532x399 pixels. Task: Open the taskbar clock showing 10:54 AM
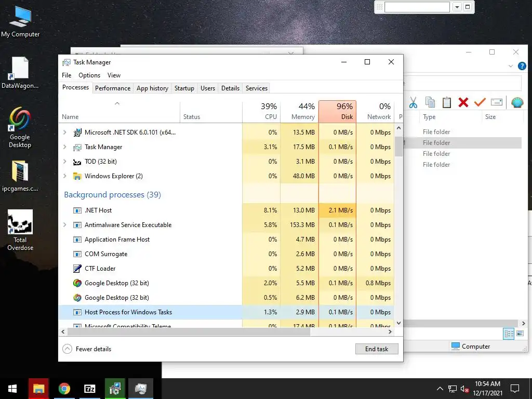click(487, 389)
